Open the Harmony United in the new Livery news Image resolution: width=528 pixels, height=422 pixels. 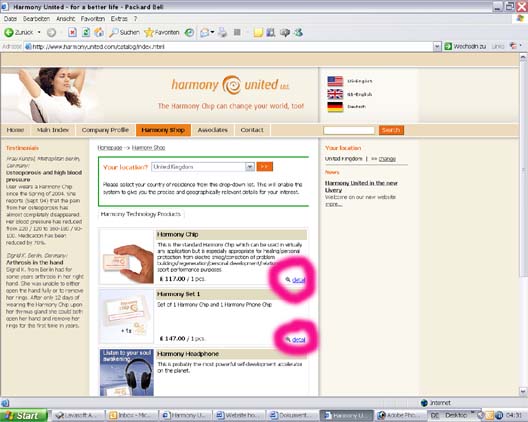(361, 187)
